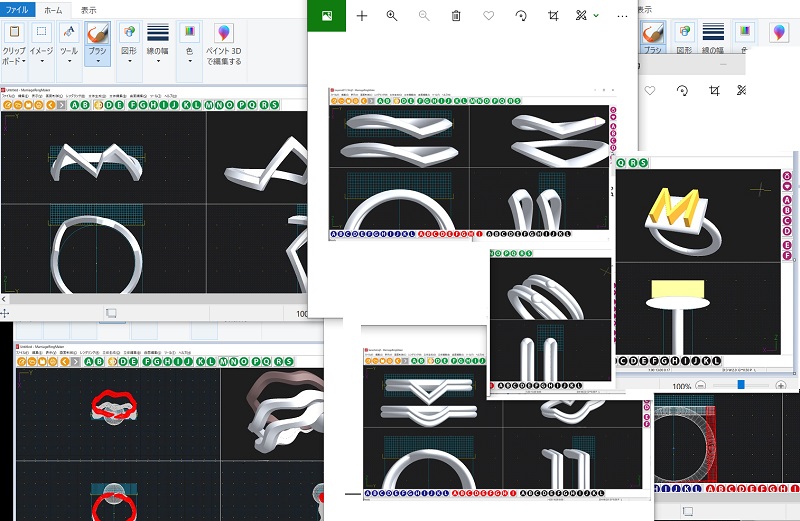The width and height of the screenshot is (800, 521).
Task: Switch to the 表示 view tab
Action: click(x=89, y=8)
